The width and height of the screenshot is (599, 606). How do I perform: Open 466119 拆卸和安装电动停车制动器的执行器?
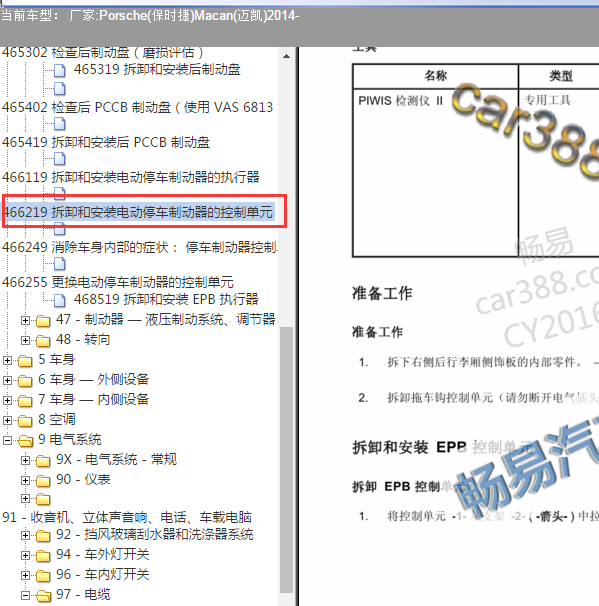(131, 177)
